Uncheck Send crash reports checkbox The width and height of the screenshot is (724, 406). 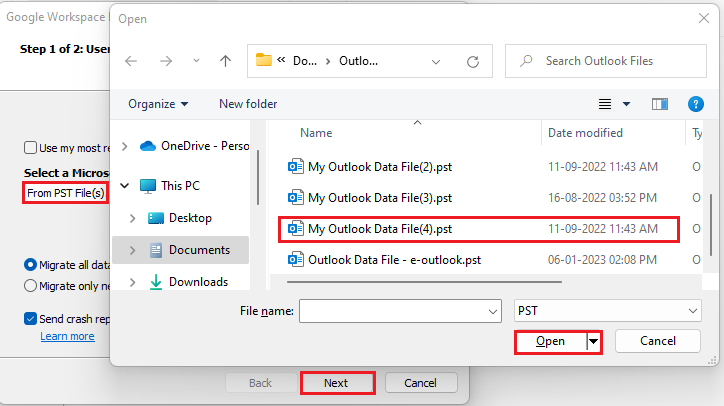click(x=30, y=319)
